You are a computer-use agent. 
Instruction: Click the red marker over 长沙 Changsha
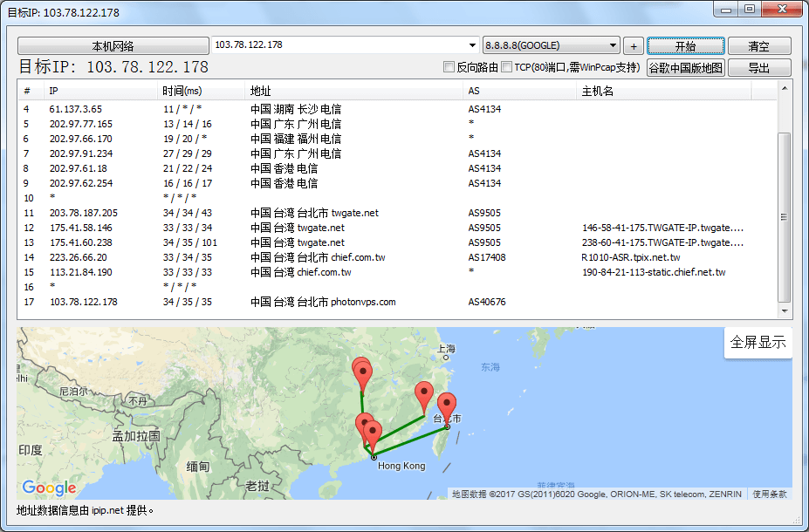click(x=362, y=371)
